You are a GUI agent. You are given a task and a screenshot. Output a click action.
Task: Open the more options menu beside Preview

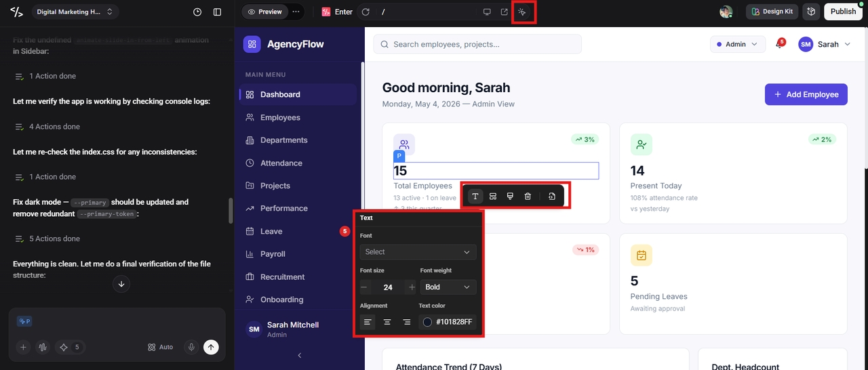click(295, 12)
